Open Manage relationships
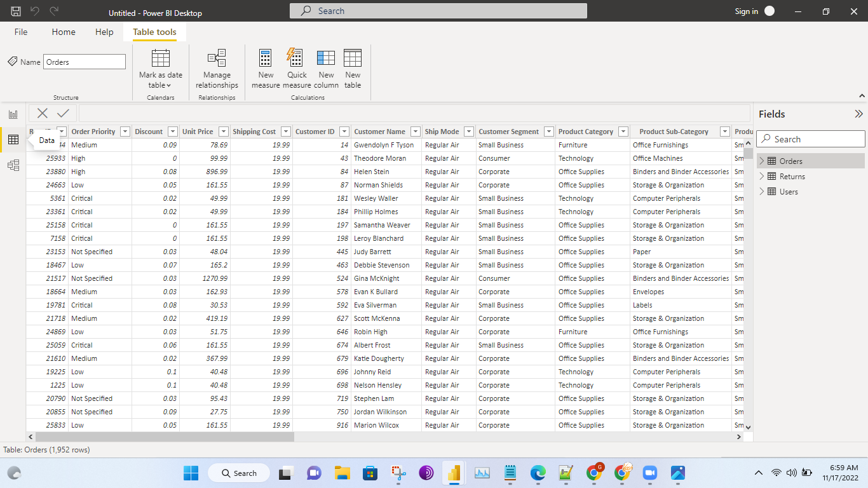The image size is (868, 488). (x=217, y=69)
